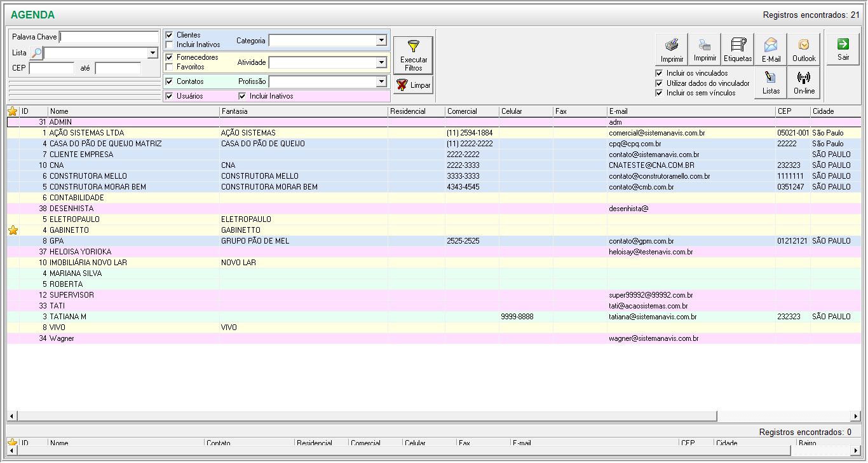Expand the Profissão dropdown
The height and width of the screenshot is (463, 868).
tap(381, 81)
